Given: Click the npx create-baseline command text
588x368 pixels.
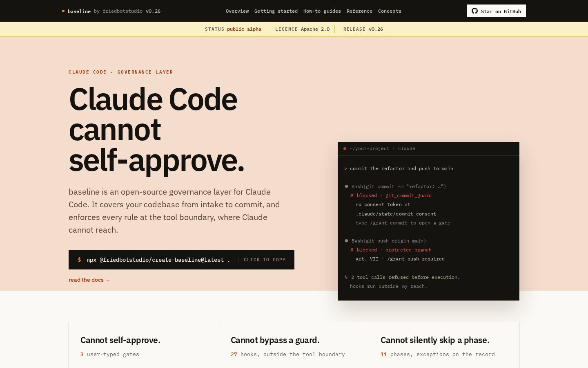Looking at the screenshot, I should (158, 260).
